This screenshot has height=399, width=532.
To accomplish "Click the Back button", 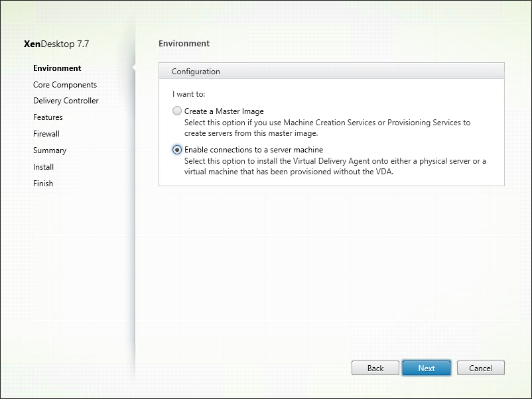I will pyautogui.click(x=375, y=368).
